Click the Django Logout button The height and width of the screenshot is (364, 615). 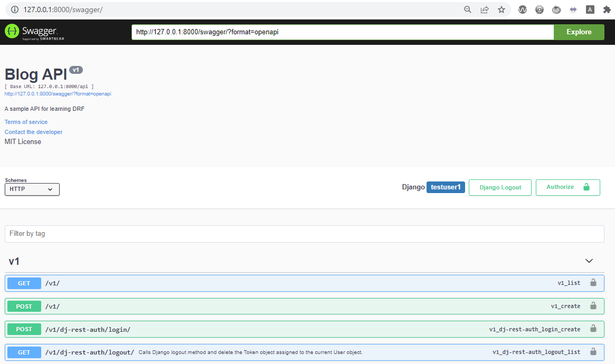point(500,187)
